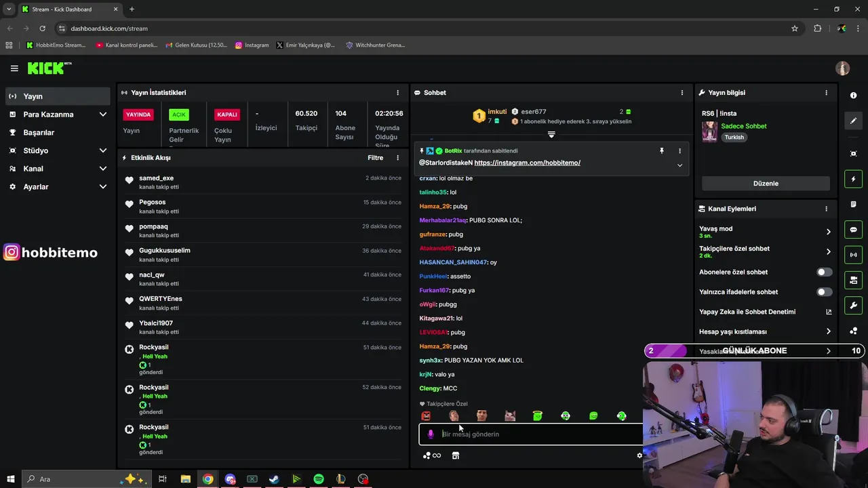This screenshot has width=868, height=488.
Task: Select Başarılar in left sidebar
Action: coord(58,133)
